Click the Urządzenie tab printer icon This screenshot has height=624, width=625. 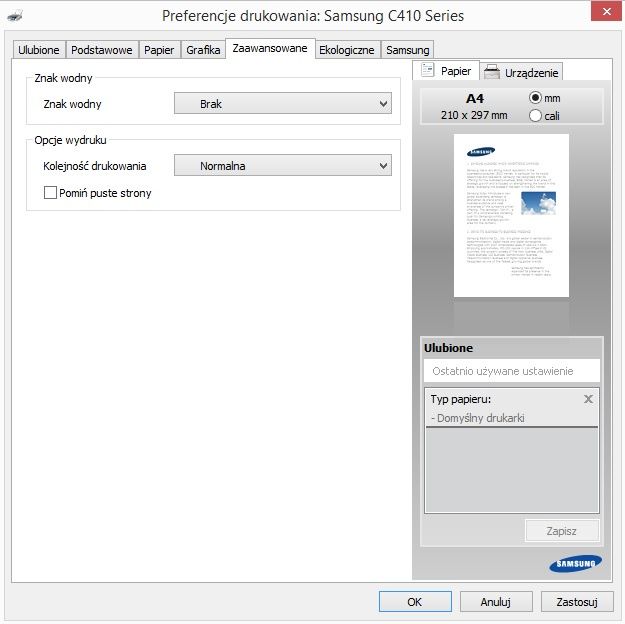pyautogui.click(x=492, y=72)
